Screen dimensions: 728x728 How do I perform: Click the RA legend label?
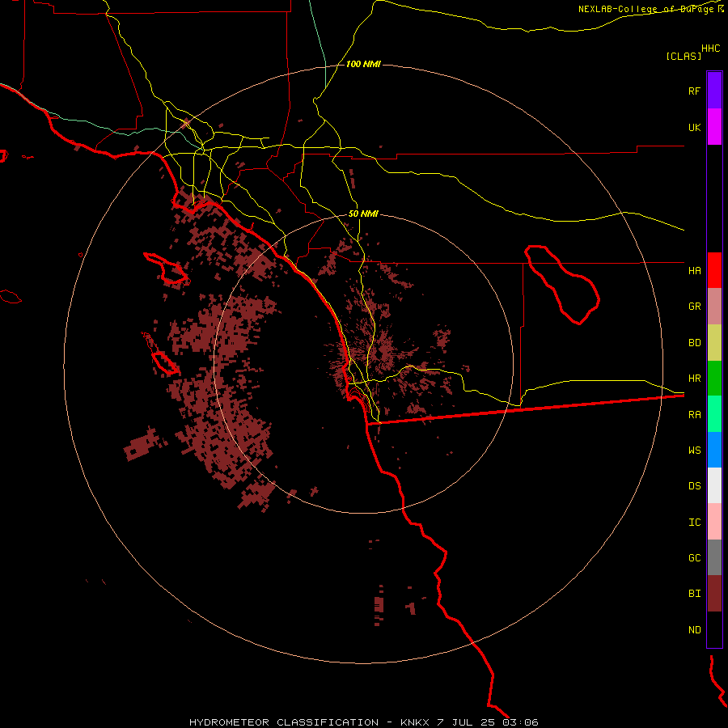point(694,415)
